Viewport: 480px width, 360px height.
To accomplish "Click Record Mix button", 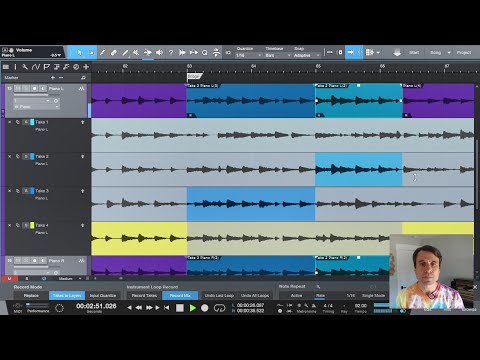I will pos(180,296).
